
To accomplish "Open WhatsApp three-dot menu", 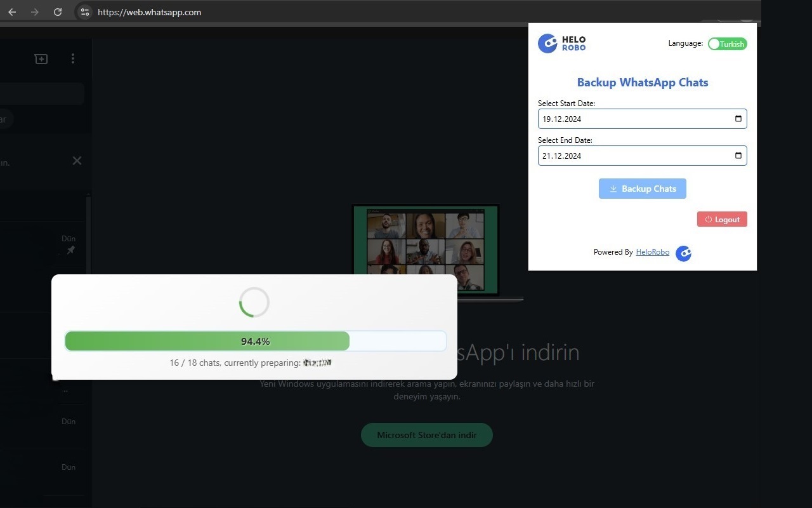I will pyautogui.click(x=73, y=58).
